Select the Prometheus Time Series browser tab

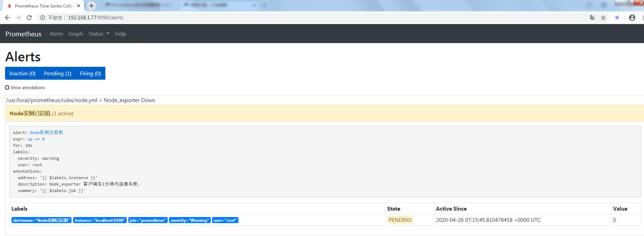[x=43, y=6]
